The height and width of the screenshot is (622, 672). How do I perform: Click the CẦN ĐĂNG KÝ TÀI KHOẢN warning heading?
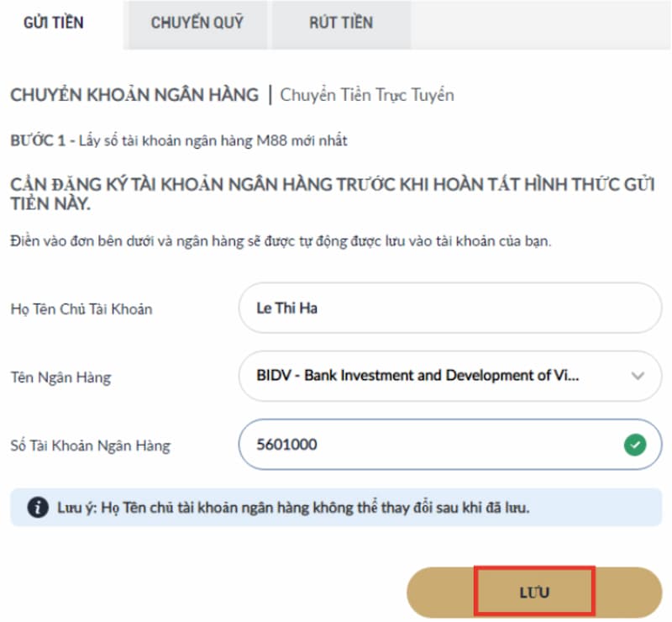(x=332, y=194)
